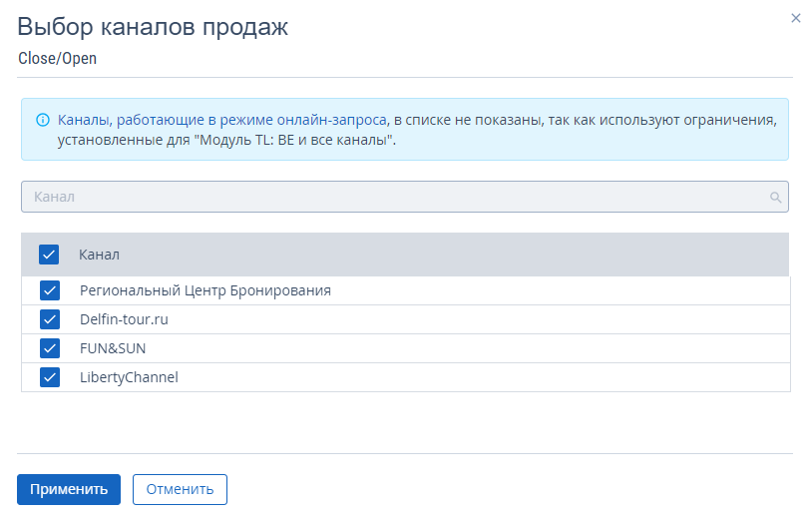The height and width of the screenshot is (524, 812).
Task: Click the Применить button
Action: coord(69,489)
